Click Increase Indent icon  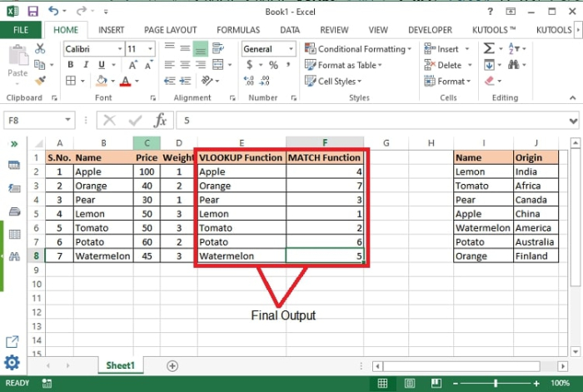[x=185, y=81]
